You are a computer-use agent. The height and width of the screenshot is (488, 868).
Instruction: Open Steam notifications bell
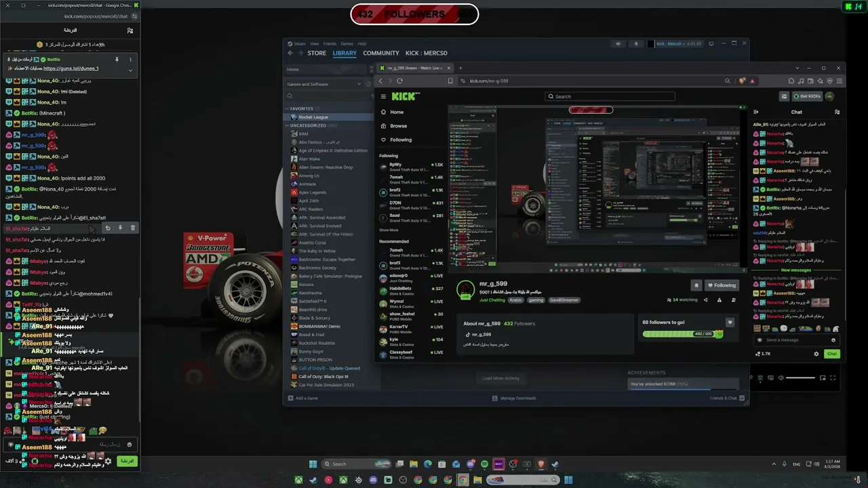coord(636,43)
